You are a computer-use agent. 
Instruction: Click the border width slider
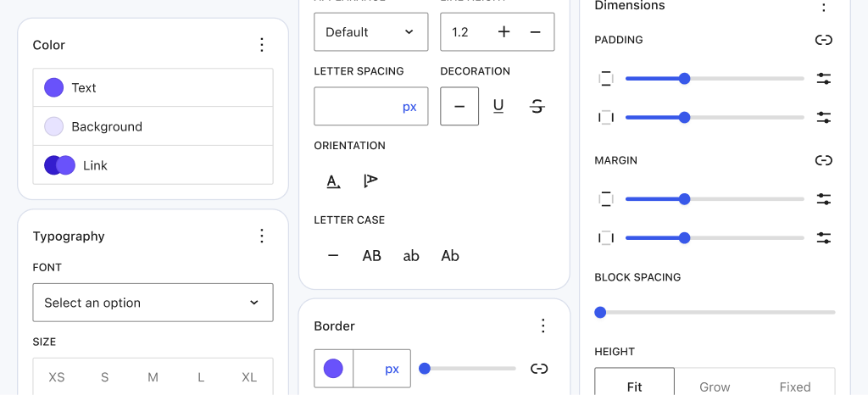467,369
